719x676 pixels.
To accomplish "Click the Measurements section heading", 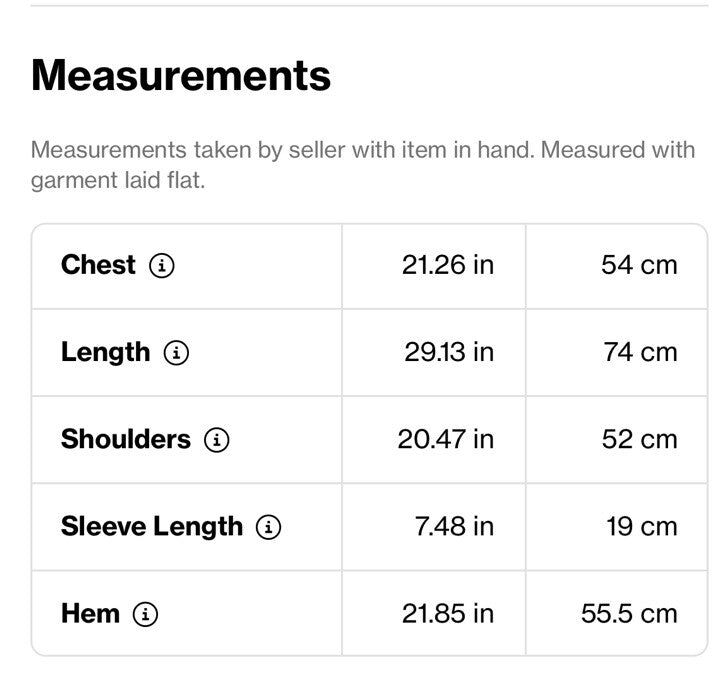I will coord(181,76).
